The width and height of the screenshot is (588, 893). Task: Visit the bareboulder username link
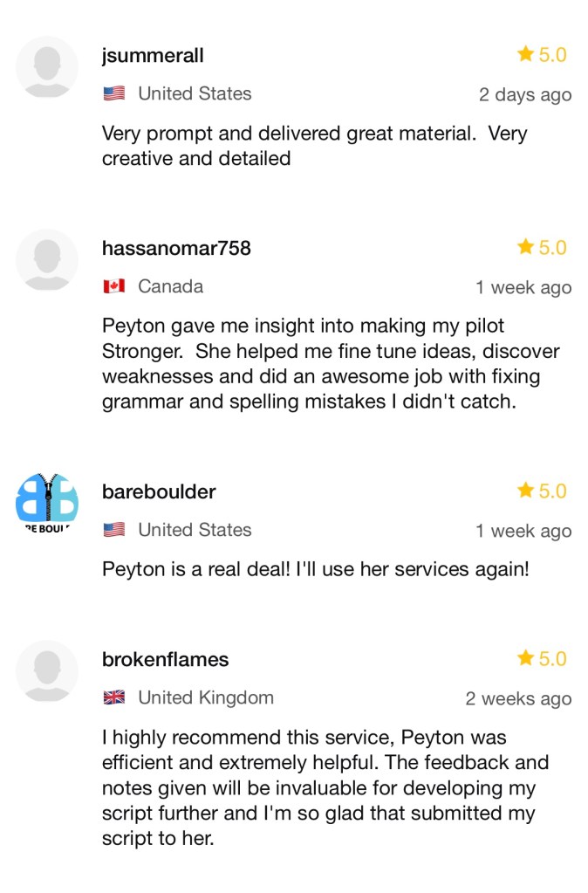point(159,492)
